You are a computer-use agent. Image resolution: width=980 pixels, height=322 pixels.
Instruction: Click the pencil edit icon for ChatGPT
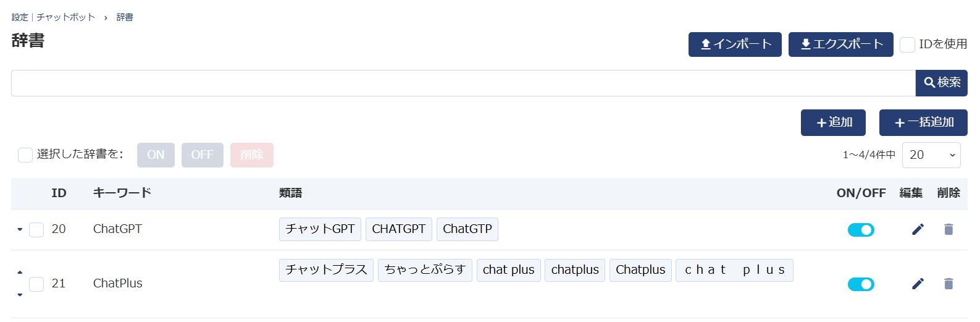(918, 229)
